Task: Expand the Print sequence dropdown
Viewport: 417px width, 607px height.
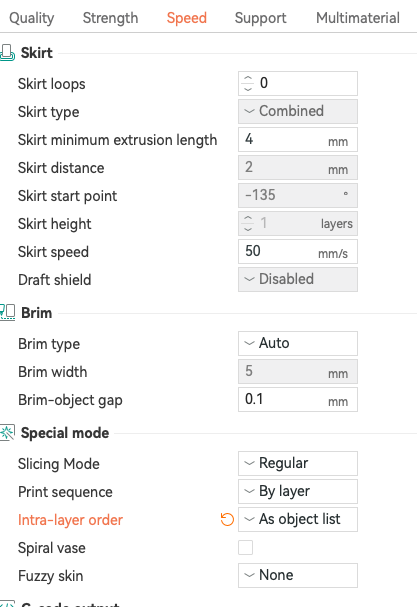Action: point(298,491)
